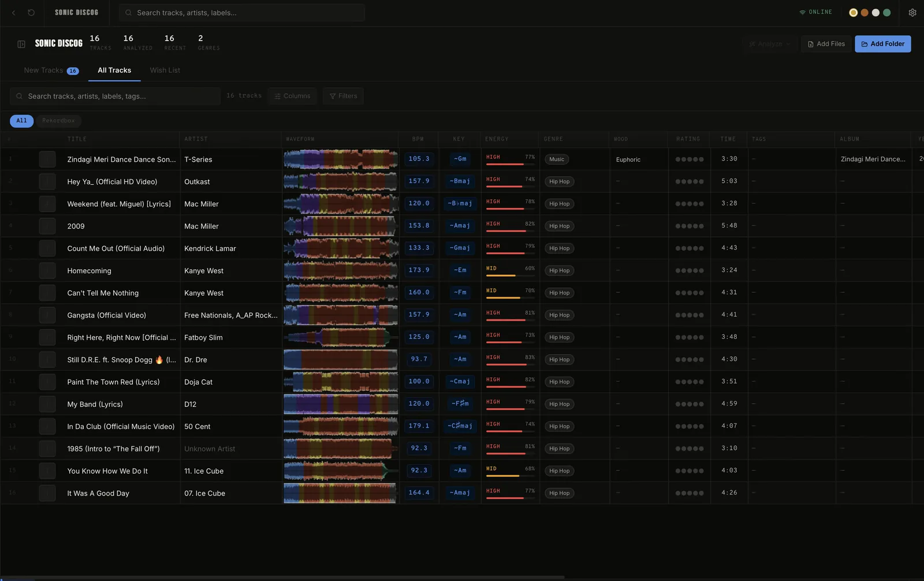The image size is (924, 581).
Task: Select the Rekordbox source chip
Action: (58, 121)
